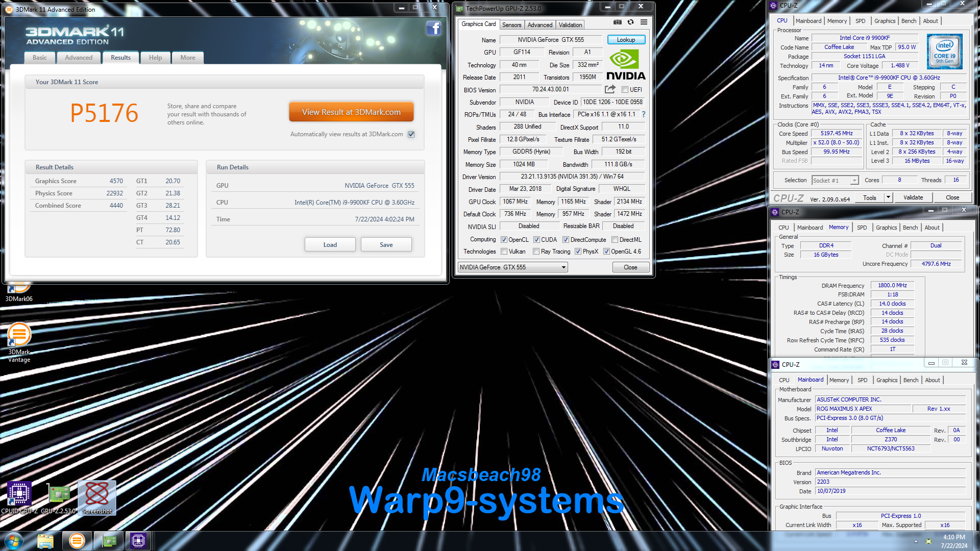Switch to 3DMark in the taskbar
The width and height of the screenshot is (980, 551).
77,541
